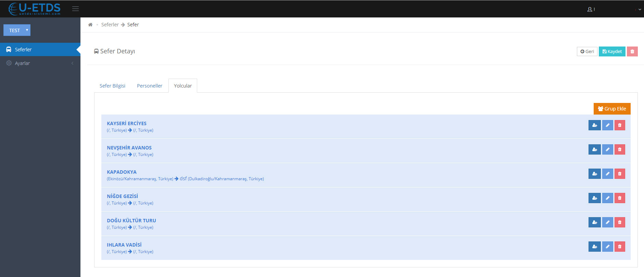Open the TEST company dropdown
The height and width of the screenshot is (277, 644).
coord(17,30)
